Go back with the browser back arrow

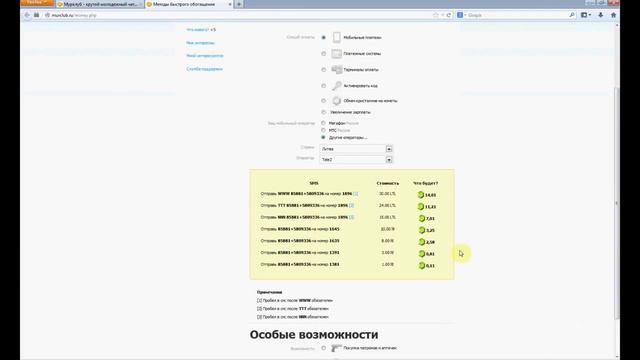(x=27, y=15)
